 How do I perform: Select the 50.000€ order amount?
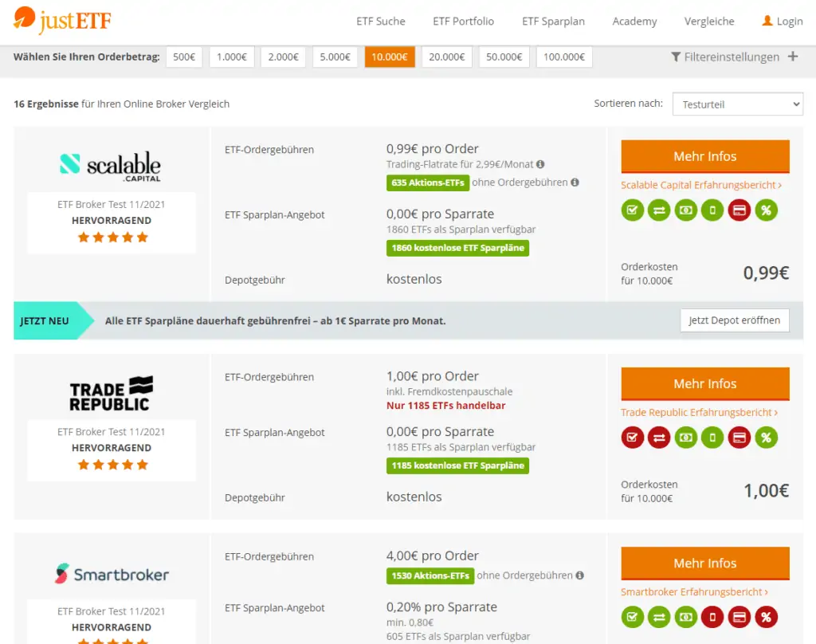(504, 57)
